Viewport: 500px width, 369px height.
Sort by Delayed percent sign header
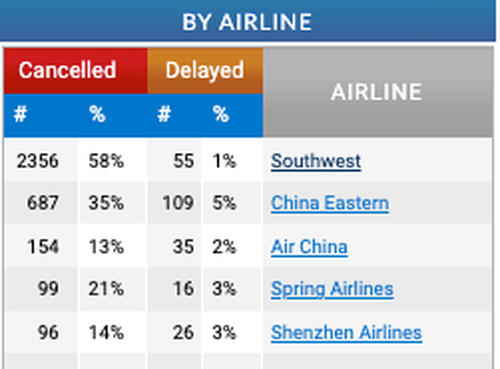221,114
